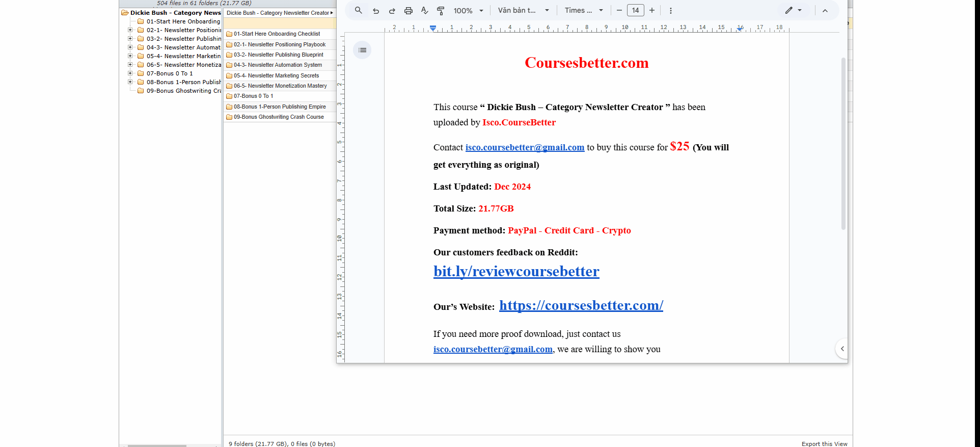Open 05-4- Newsletter Marketing Secrets folder row
The height and width of the screenshot is (447, 980).
[x=280, y=75]
